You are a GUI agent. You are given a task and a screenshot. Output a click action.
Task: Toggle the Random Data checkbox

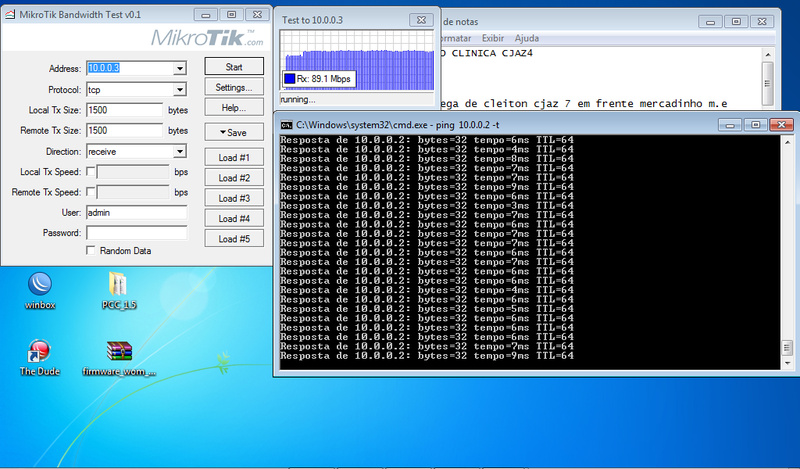pos(90,251)
